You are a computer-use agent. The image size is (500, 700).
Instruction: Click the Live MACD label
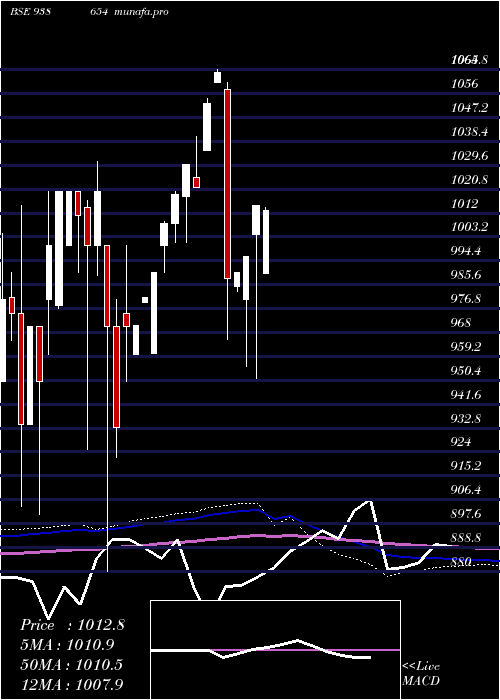tap(421, 673)
